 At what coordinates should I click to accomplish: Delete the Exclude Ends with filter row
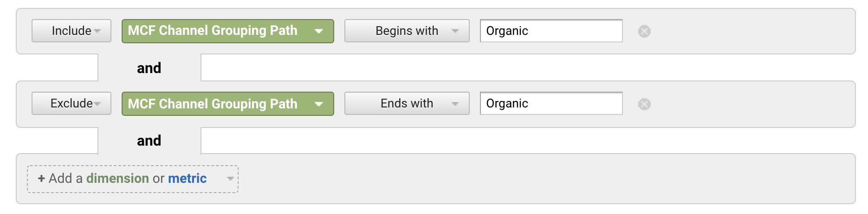[x=644, y=104]
